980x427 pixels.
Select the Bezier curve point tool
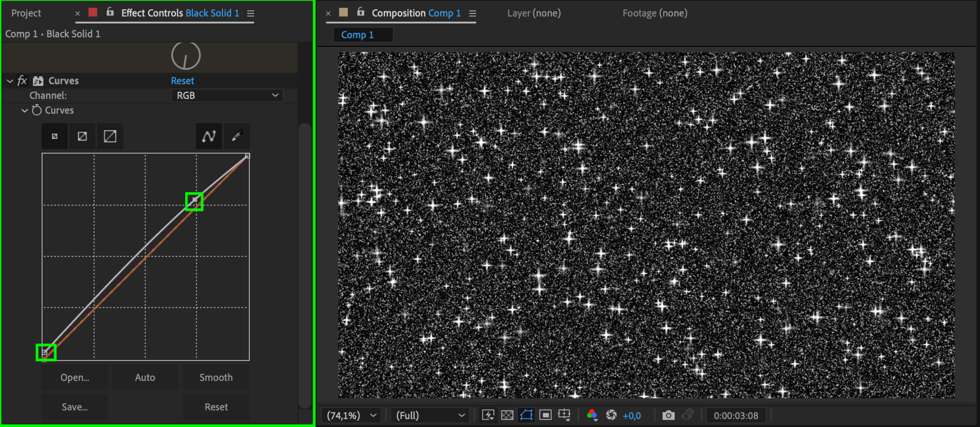click(x=209, y=136)
